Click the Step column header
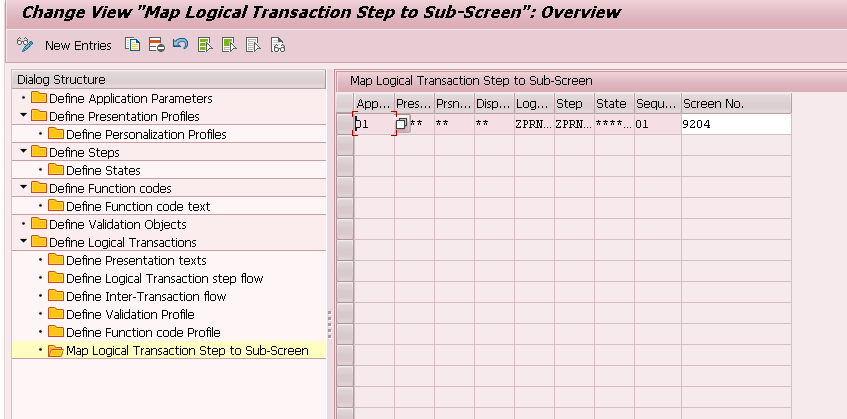 coord(574,103)
